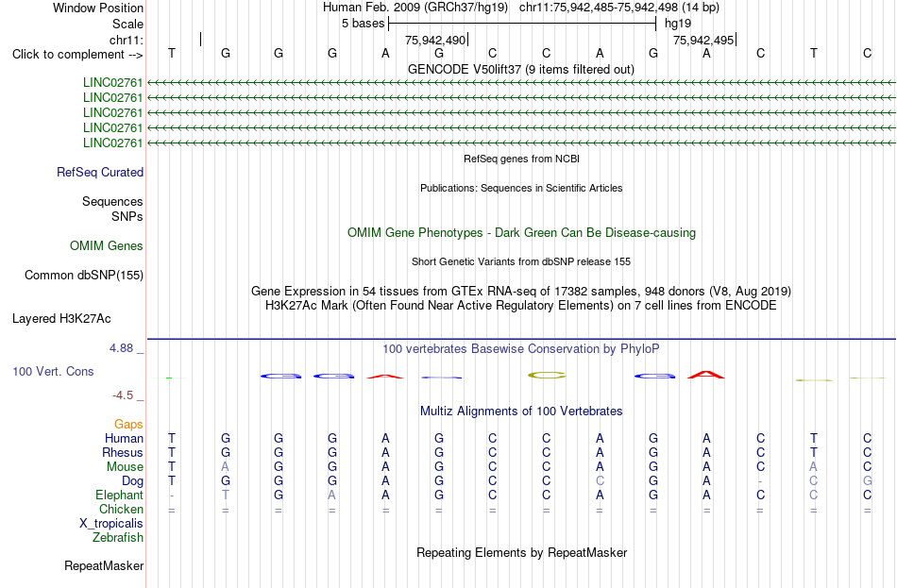Click the Human Feb. 2009 (GRCh37/hg19) assembly text

pos(415,8)
